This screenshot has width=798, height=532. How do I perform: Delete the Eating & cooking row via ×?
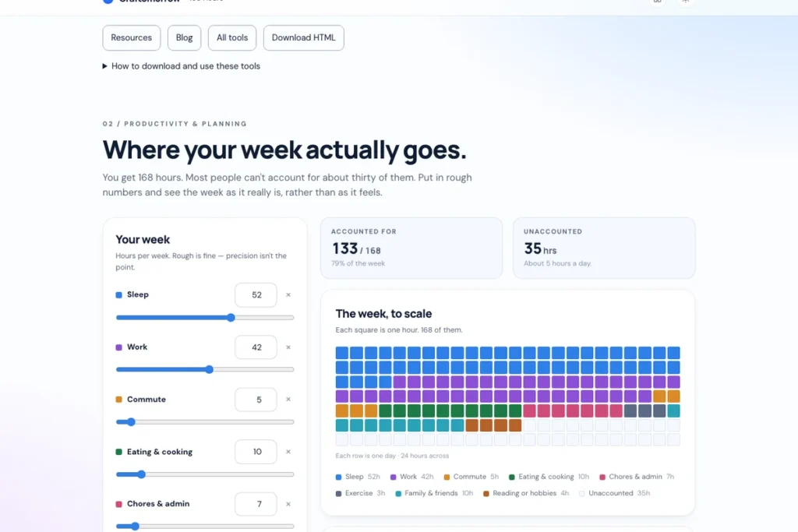[x=288, y=452]
